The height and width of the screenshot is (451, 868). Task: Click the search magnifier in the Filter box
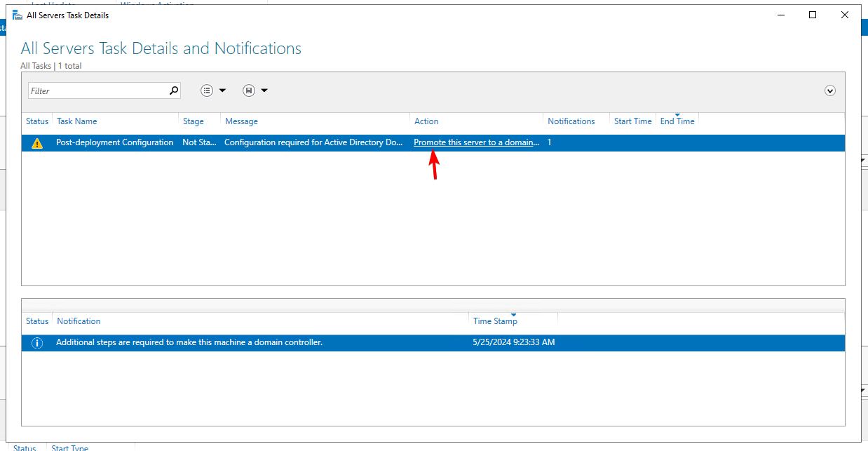coord(173,90)
